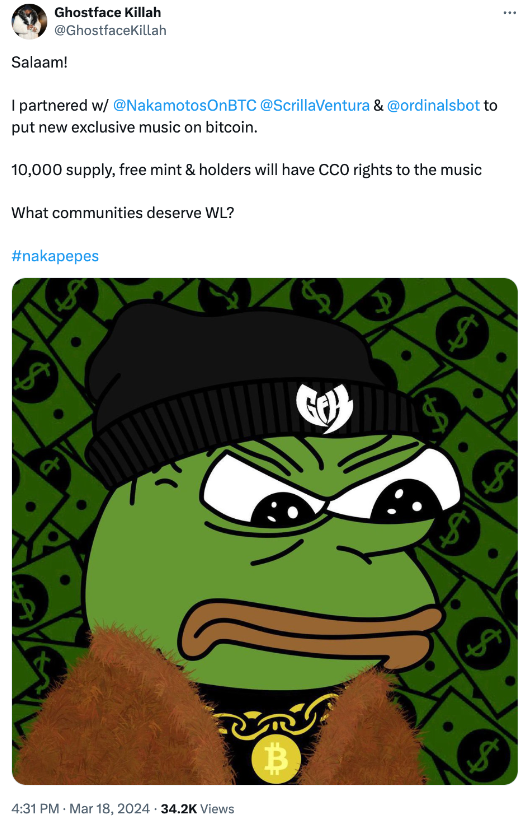Open the @NakamotosOnBTC mention
Screen dimensions: 531x818
click(185, 105)
